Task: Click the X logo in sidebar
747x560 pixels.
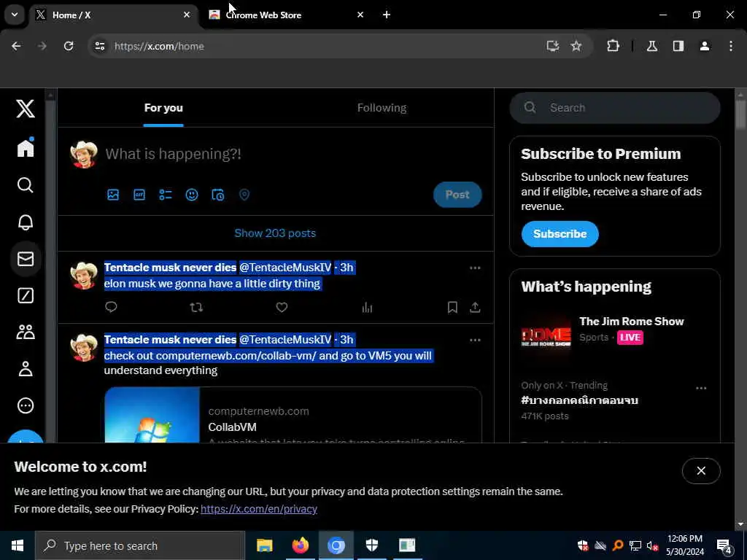Action: coord(26,109)
